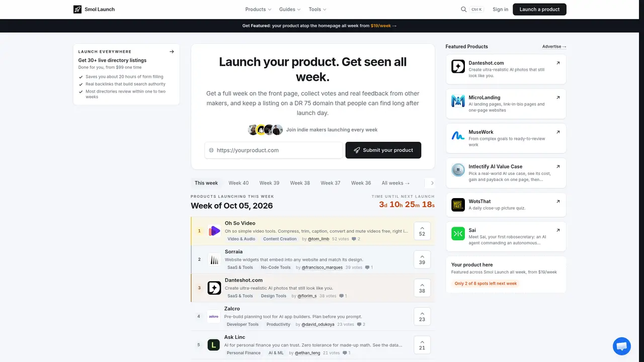Switch to the Week 39 tab
The width and height of the screenshot is (644, 362).
269,183
